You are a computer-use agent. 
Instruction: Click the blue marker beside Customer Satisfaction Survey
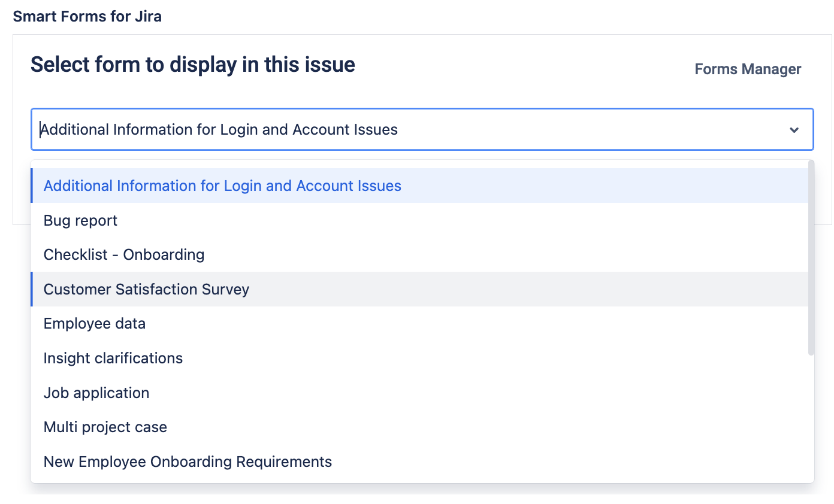[32, 290]
